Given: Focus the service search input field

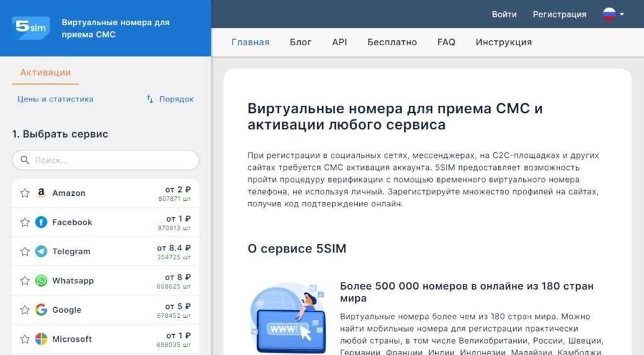Looking at the screenshot, I should pyautogui.click(x=113, y=161).
